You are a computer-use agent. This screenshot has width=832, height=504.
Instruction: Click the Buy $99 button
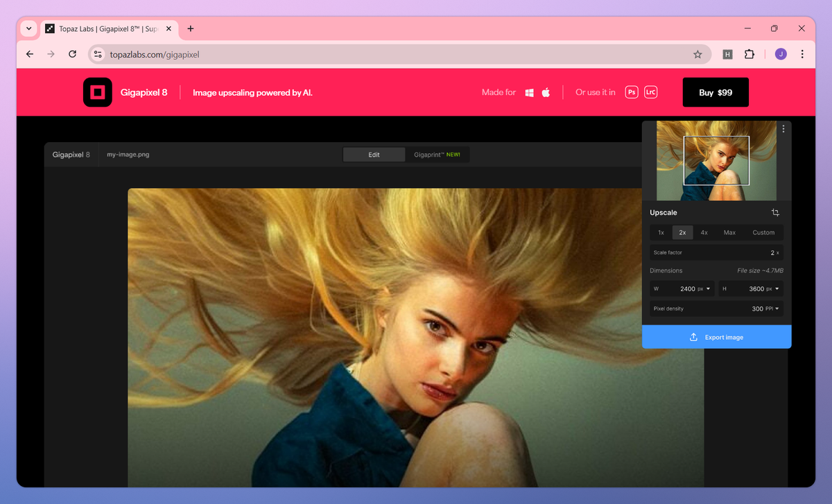(716, 92)
